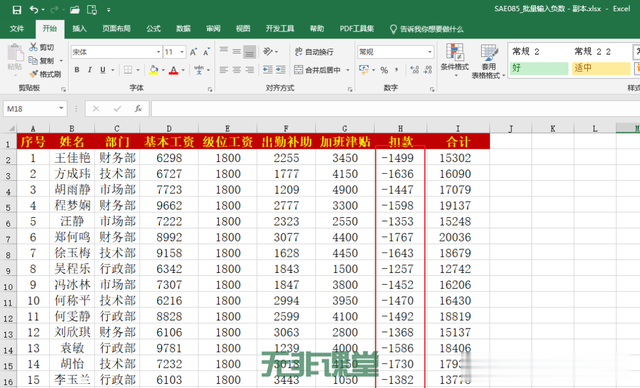Click the phonetic guide icon

click(199, 70)
